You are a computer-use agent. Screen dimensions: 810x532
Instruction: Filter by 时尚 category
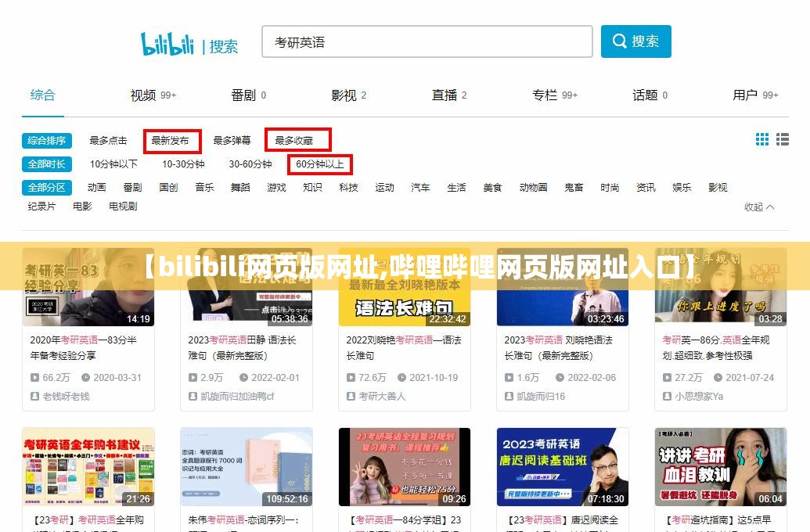[610, 188]
